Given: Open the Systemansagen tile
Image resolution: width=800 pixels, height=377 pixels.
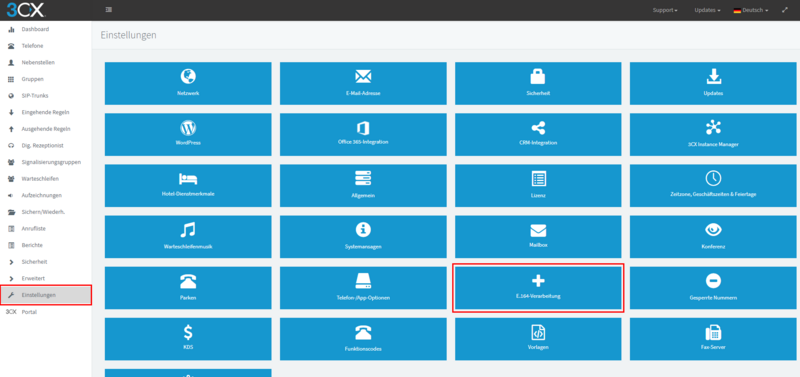Looking at the screenshot, I should tap(363, 237).
